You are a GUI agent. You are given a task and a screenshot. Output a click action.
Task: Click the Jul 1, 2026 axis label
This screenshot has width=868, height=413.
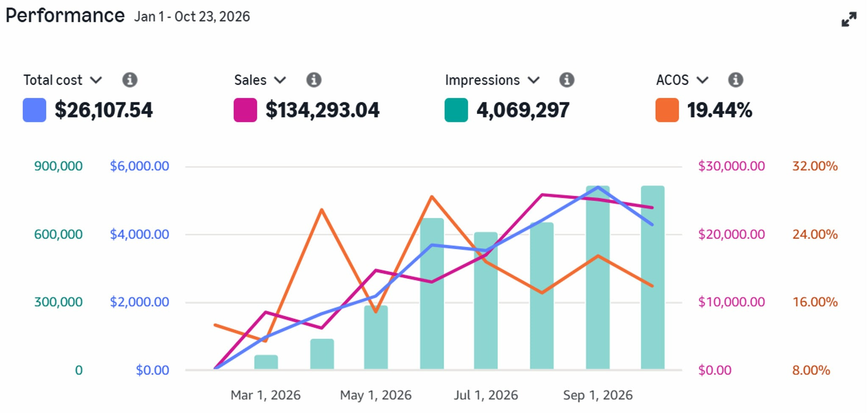click(486, 395)
